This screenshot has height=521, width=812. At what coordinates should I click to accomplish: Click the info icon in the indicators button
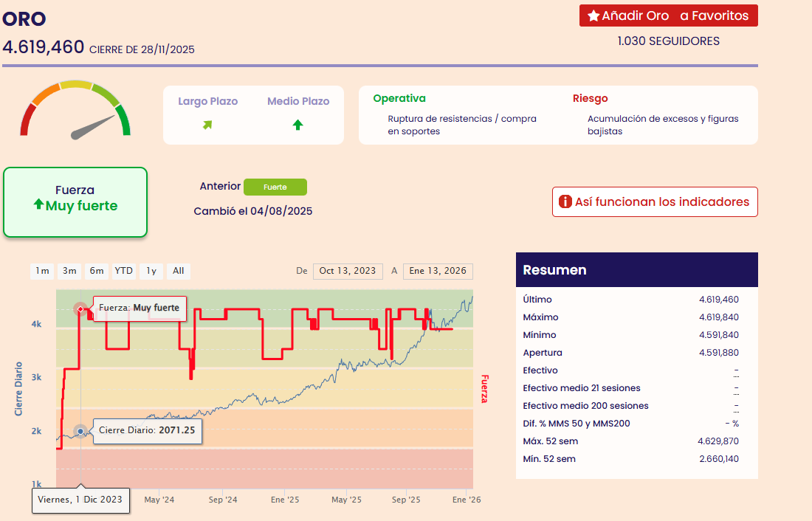tap(565, 201)
